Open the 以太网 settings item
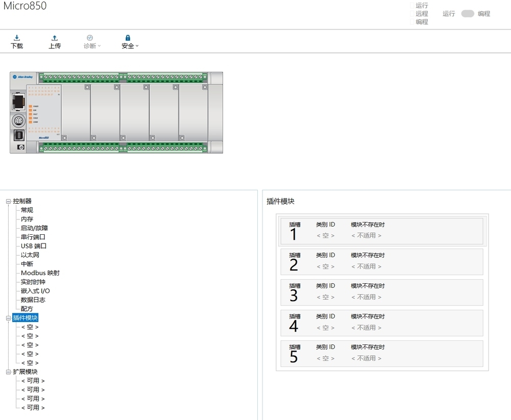The height and width of the screenshot is (420, 511). coord(30,255)
